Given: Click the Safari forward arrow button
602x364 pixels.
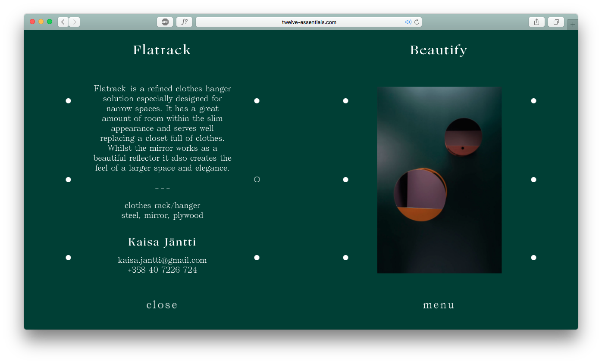Looking at the screenshot, I should [75, 22].
